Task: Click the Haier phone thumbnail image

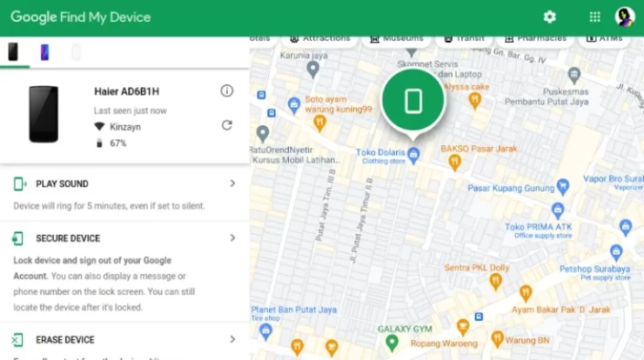Action: click(44, 114)
